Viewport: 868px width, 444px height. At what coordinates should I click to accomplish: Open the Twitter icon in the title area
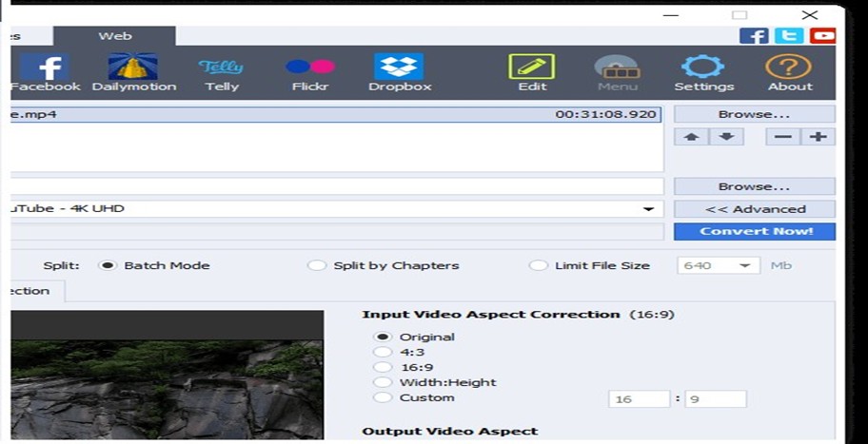point(788,36)
